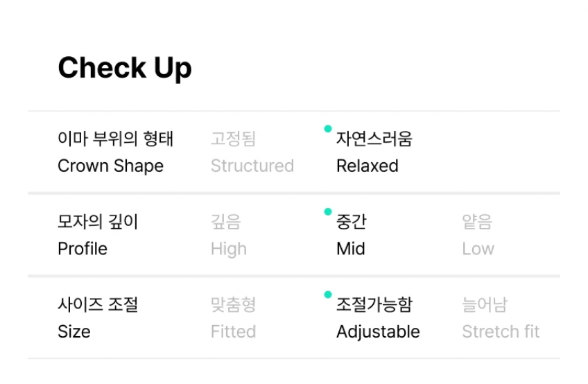The height and width of the screenshot is (384, 588).
Task: Click the 모자의 깊이 text
Action: click(98, 222)
